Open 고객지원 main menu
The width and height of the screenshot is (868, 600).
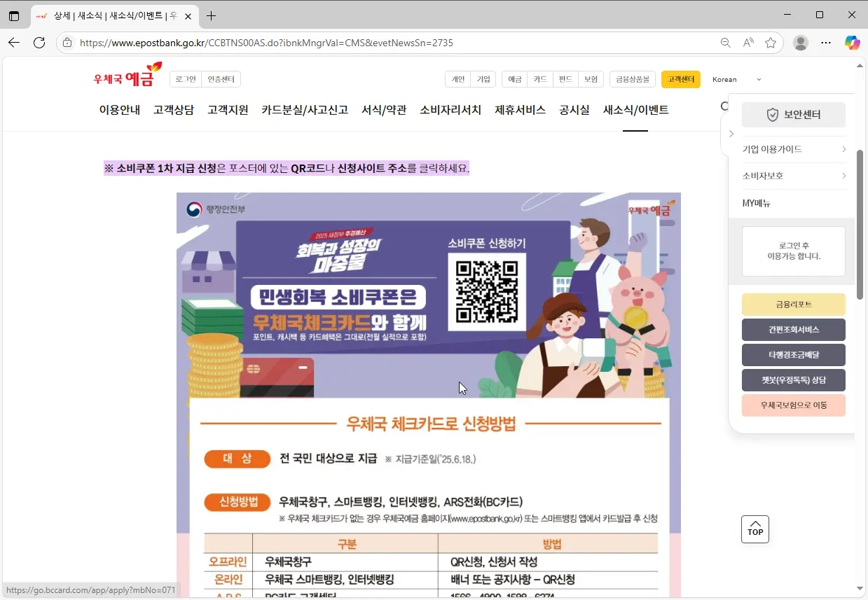point(228,110)
